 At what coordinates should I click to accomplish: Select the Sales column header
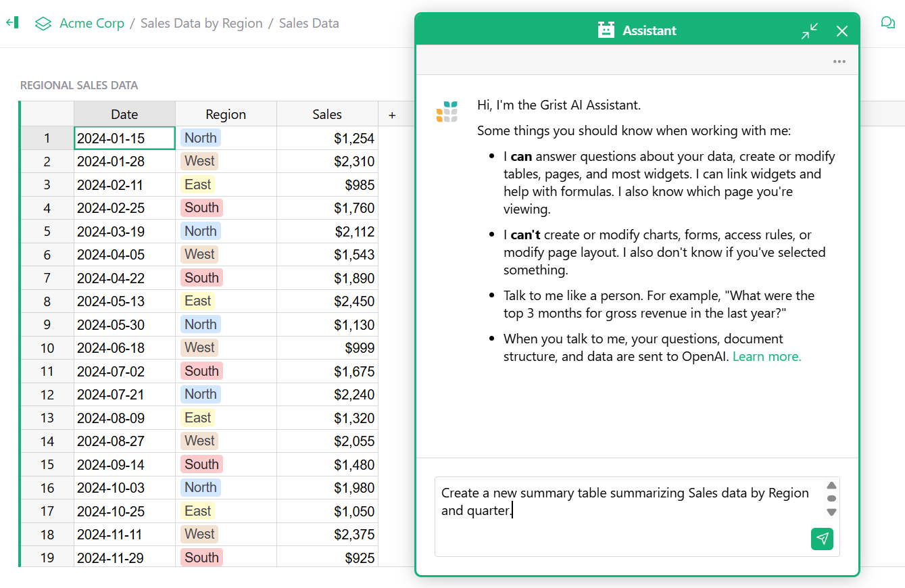pyautogui.click(x=327, y=114)
